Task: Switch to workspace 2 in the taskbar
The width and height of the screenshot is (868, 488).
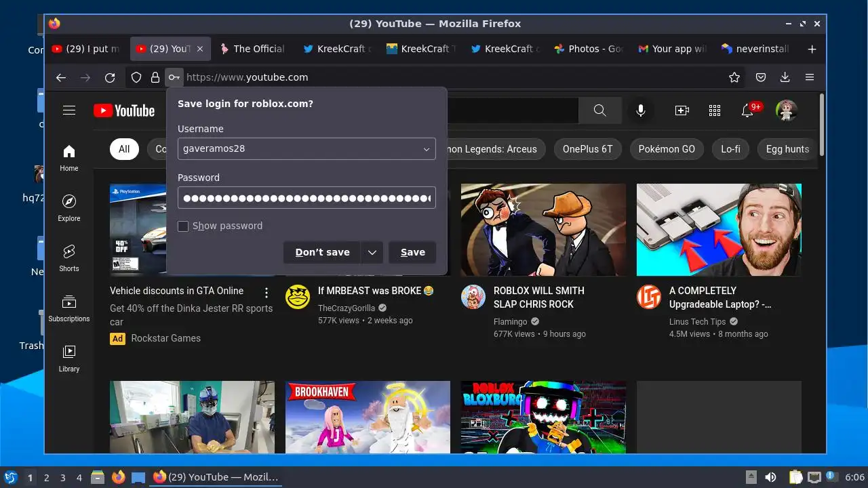Action: pyautogui.click(x=46, y=478)
